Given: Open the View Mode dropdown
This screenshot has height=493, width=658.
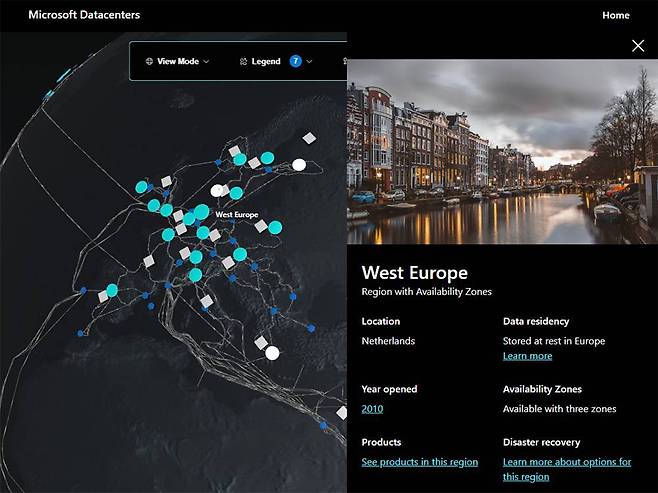Looking at the screenshot, I should [178, 61].
